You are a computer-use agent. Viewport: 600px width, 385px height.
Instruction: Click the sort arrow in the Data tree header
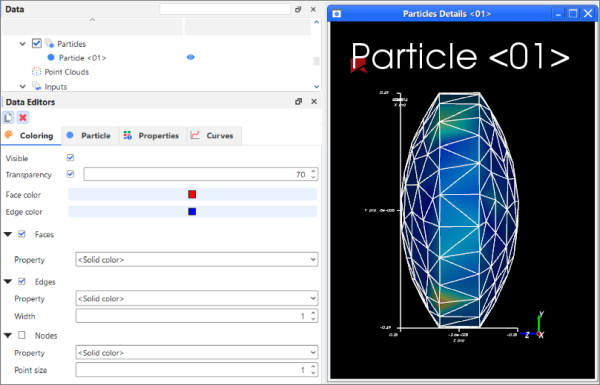click(92, 20)
